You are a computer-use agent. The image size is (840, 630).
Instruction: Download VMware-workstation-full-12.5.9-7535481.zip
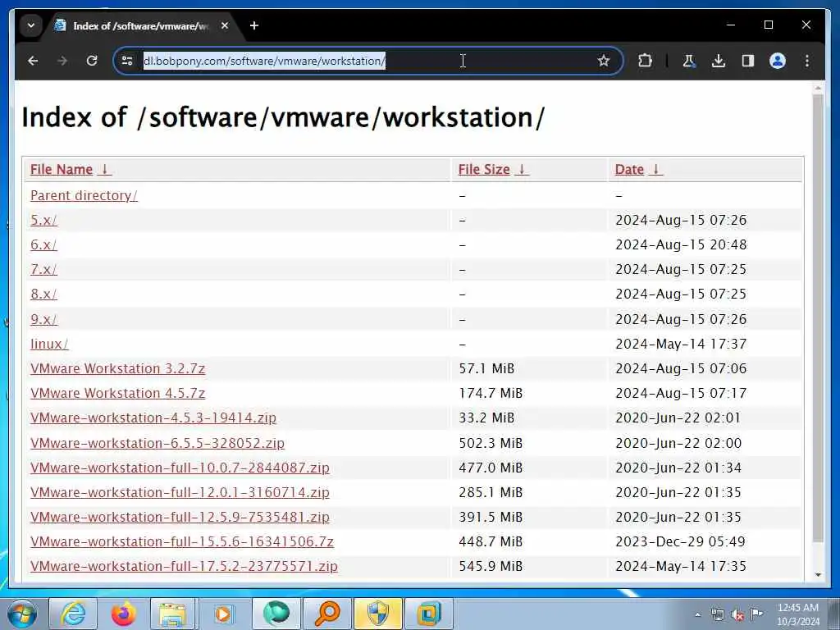(x=180, y=517)
